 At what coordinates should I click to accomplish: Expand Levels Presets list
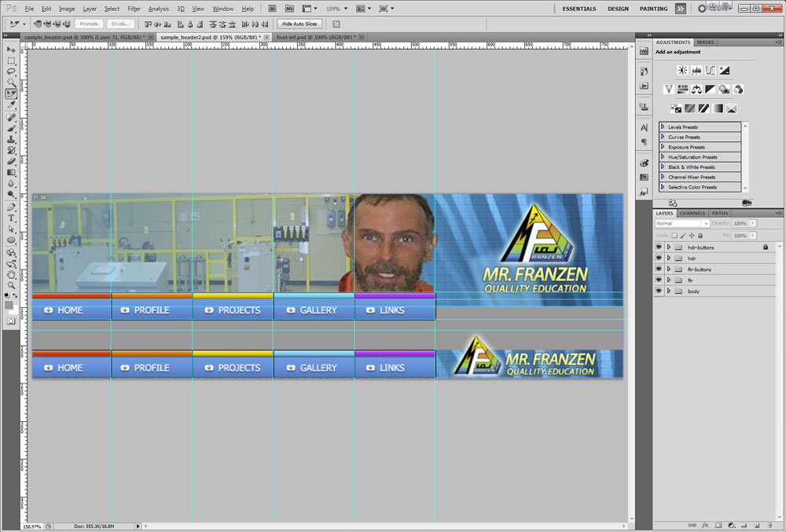[x=663, y=127]
